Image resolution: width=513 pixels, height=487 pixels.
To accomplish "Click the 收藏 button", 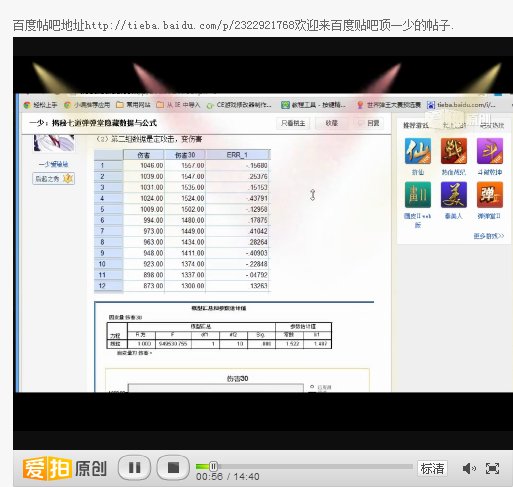I will (332, 123).
